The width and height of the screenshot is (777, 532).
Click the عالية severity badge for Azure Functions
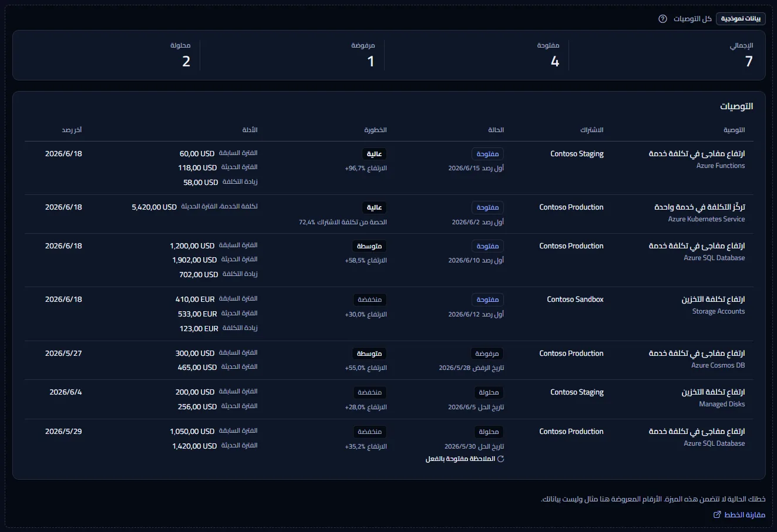point(374,154)
